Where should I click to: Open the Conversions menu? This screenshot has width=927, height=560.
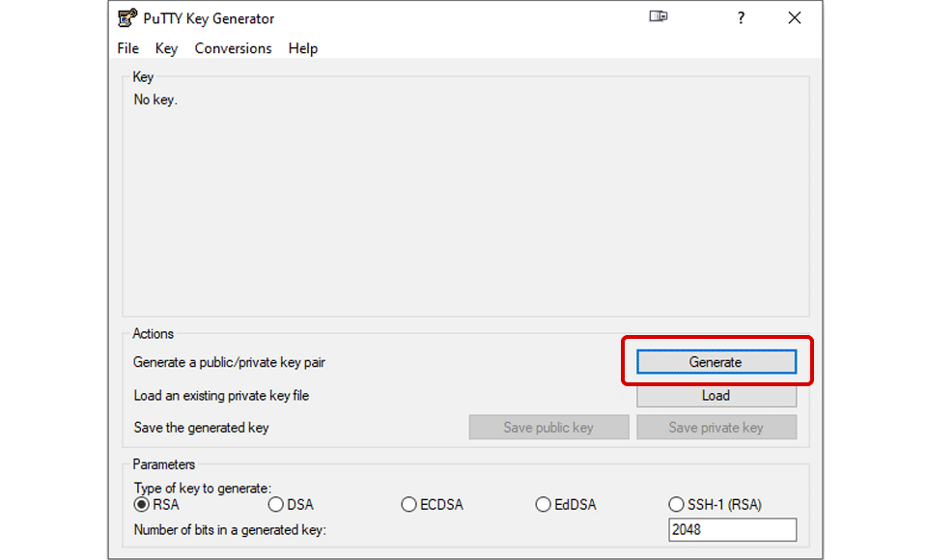(233, 48)
